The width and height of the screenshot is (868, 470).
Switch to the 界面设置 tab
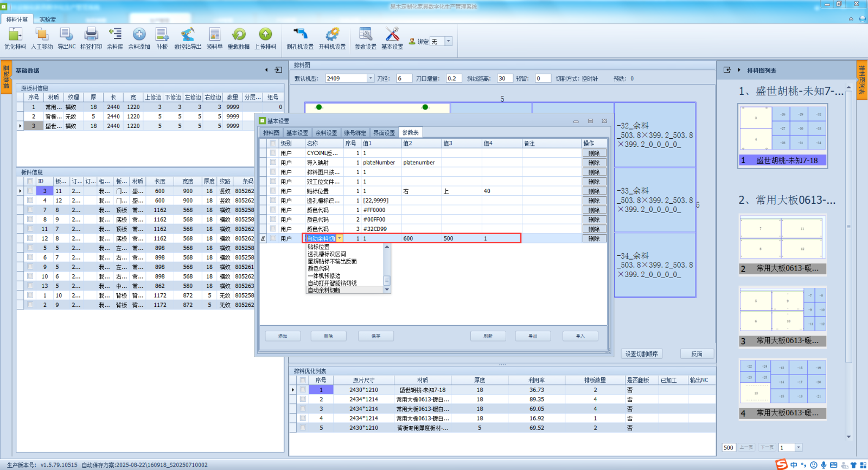[384, 133]
